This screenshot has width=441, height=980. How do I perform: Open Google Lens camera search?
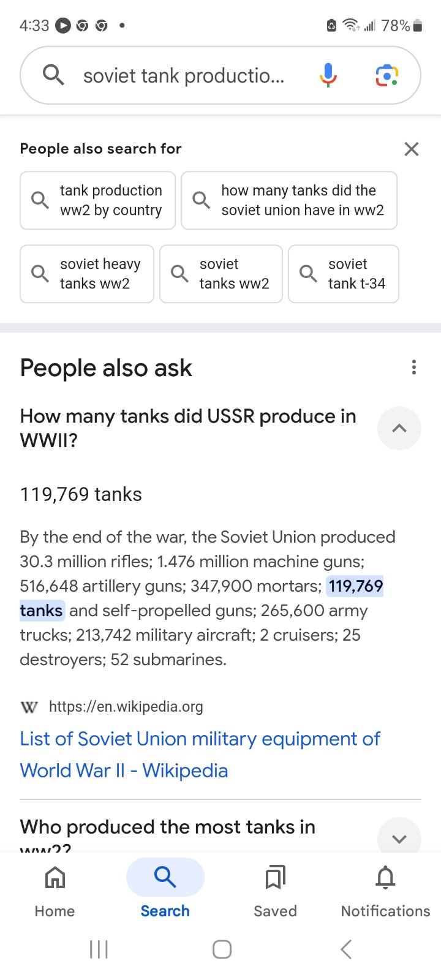(386, 75)
